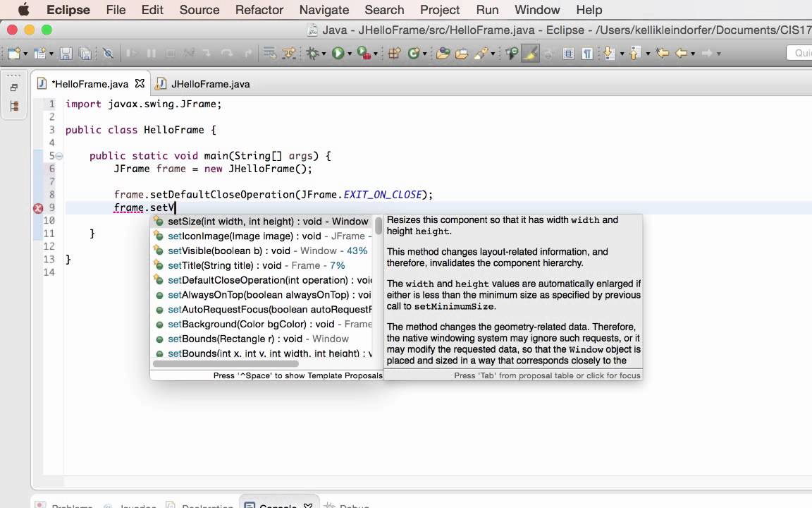Choose setTitle(String title) proposal

[x=262, y=265]
